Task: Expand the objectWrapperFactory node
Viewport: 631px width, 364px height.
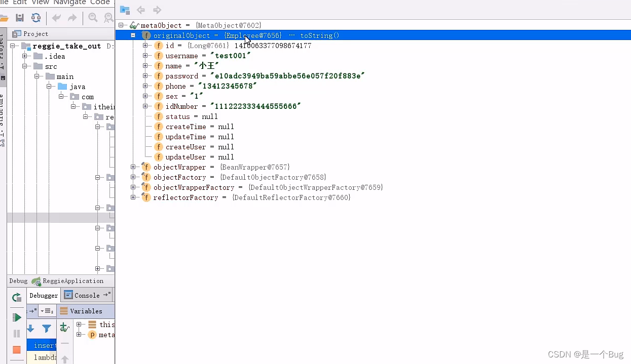Action: pyautogui.click(x=133, y=187)
